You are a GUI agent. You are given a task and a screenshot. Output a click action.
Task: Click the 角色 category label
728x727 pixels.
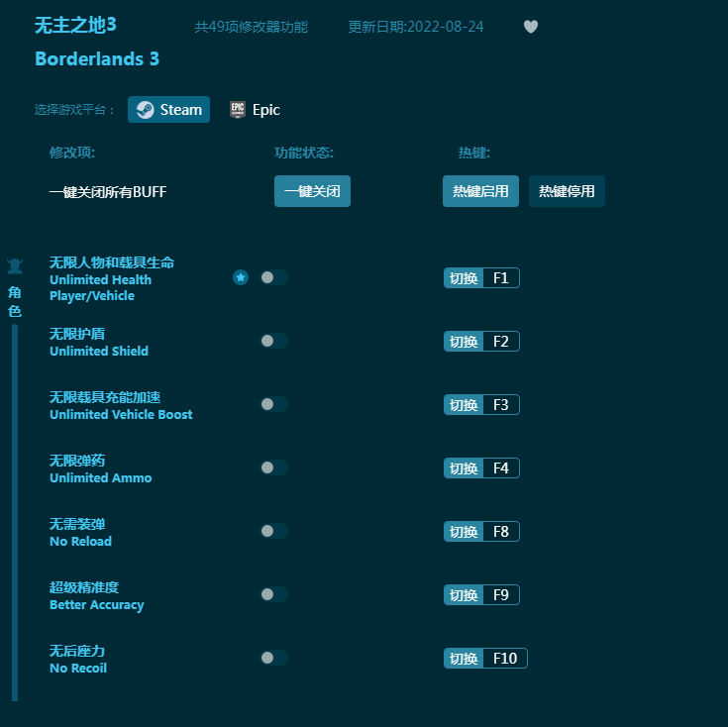coord(15,302)
